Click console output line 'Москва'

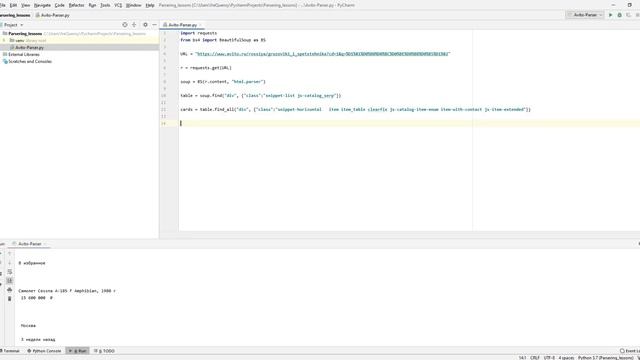(28, 326)
